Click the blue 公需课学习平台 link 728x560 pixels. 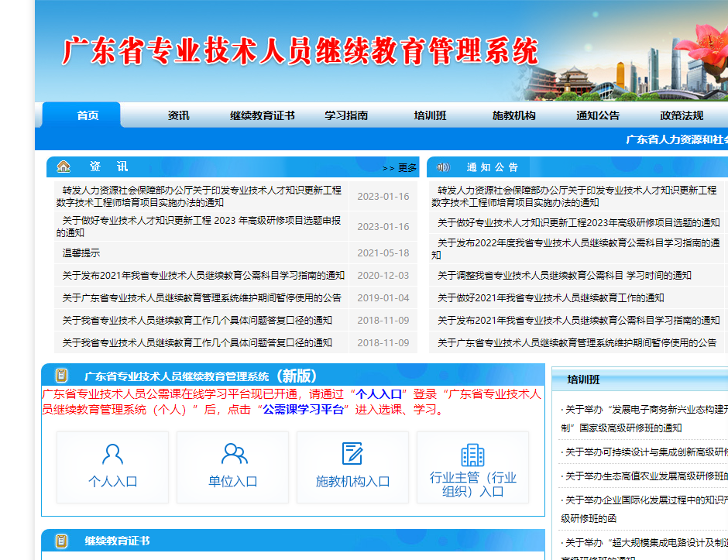303,410
